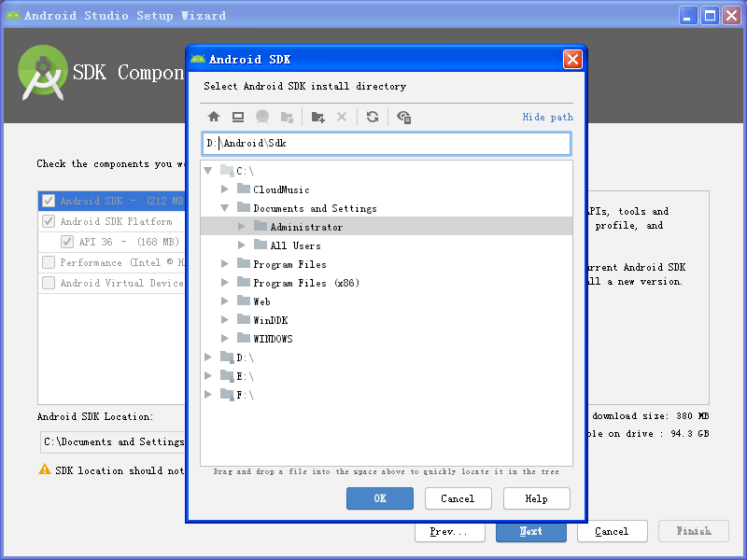Screen dimensions: 747x560
Task: Create a new folder via toolbar icon
Action: 317,117
